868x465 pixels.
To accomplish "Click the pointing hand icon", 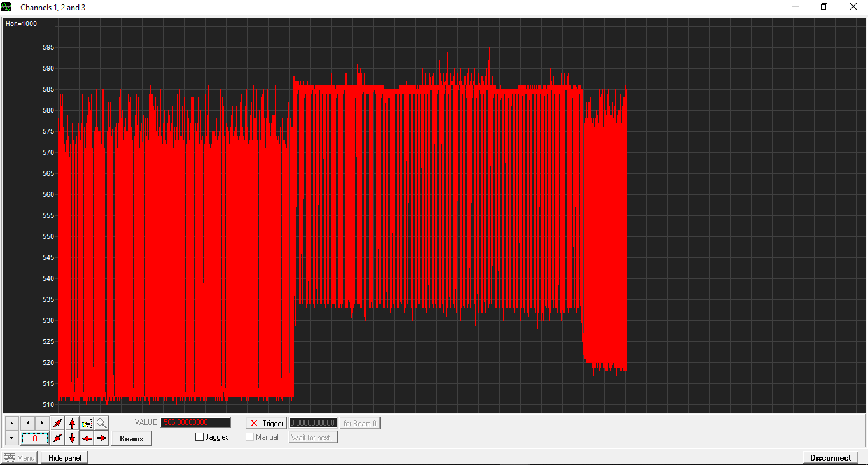I will 87,423.
